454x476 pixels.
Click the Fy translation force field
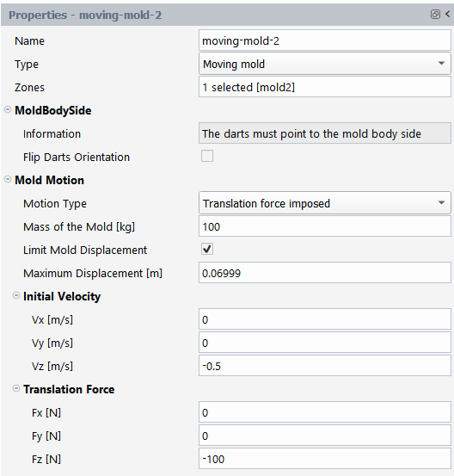point(325,436)
